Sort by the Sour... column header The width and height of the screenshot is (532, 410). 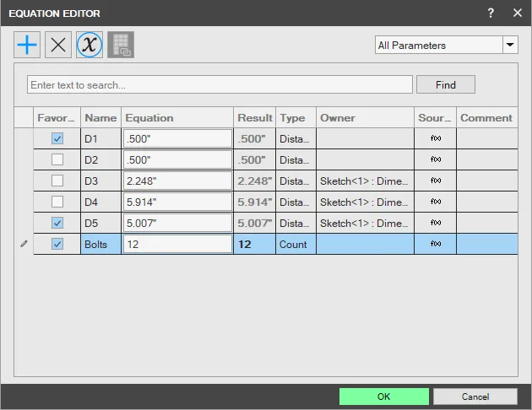click(x=435, y=117)
